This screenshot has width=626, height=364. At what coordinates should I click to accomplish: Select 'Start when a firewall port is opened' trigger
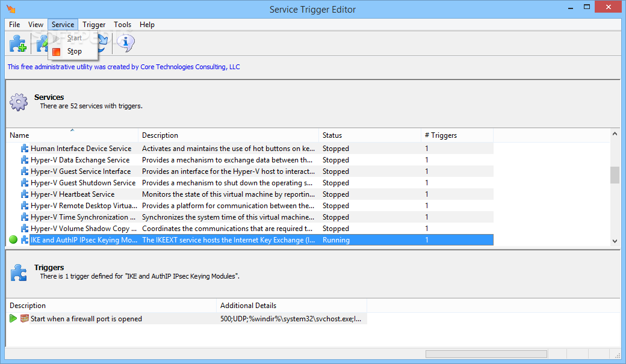pos(86,318)
